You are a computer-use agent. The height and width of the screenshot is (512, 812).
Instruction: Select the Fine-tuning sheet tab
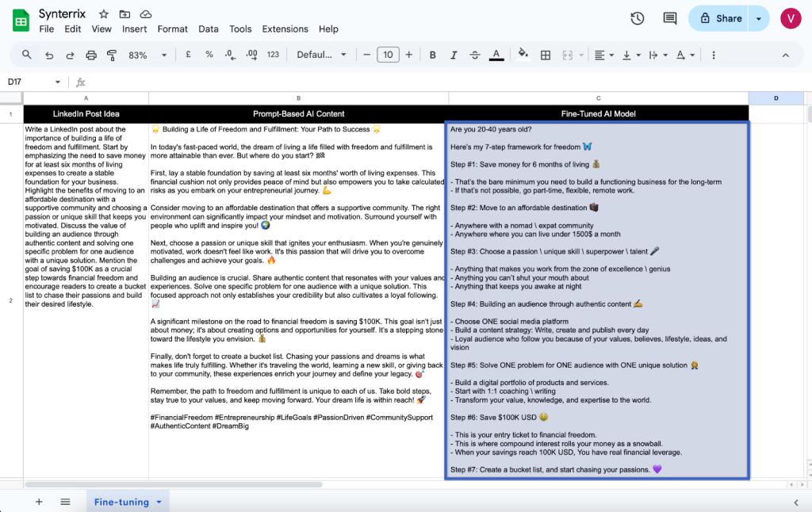coord(128,502)
